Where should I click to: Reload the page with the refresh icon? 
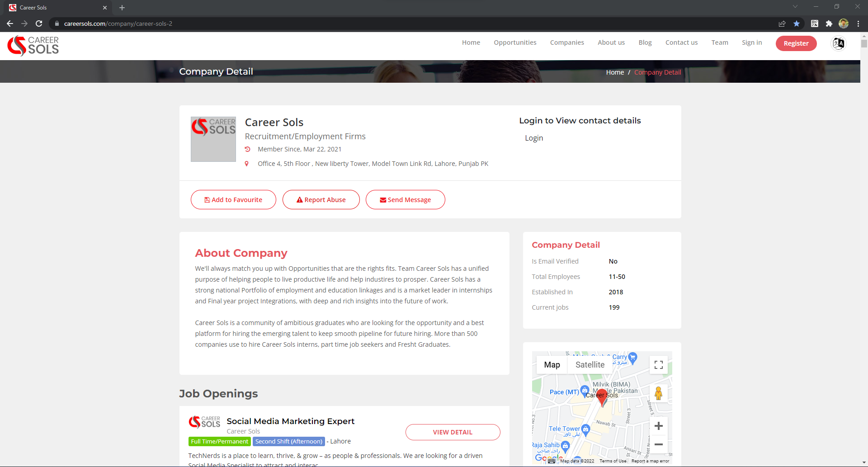(39, 24)
